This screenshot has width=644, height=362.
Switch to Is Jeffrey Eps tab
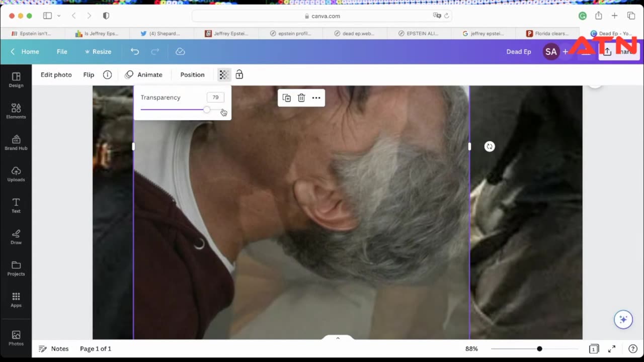[x=97, y=34]
